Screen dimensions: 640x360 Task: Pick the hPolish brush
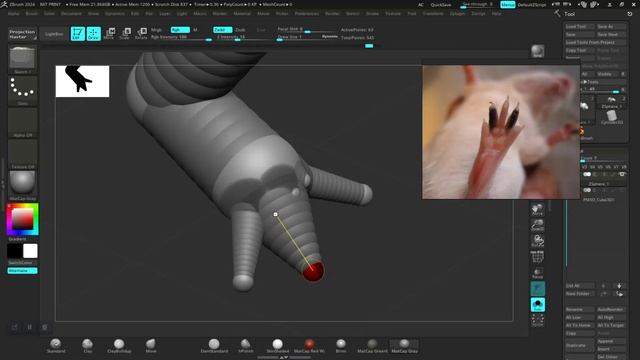tap(245, 345)
